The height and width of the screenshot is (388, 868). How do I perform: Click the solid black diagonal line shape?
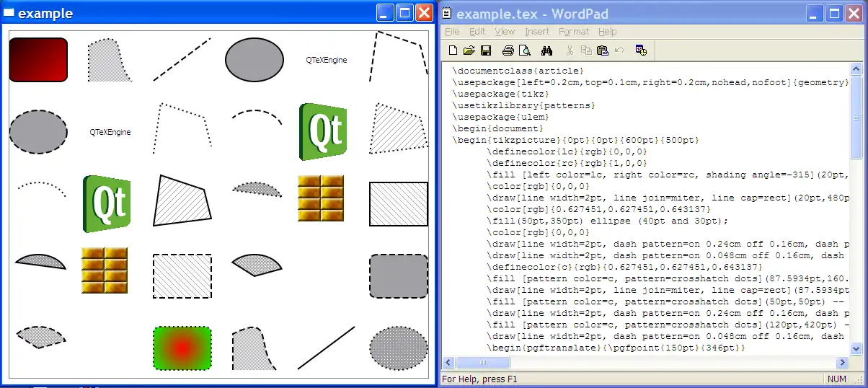[x=327, y=348]
